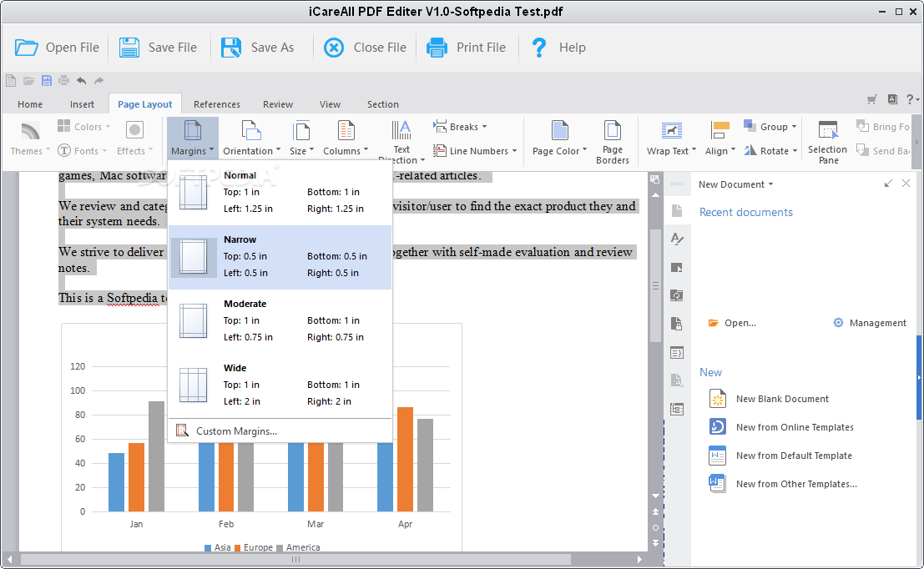Image resolution: width=924 pixels, height=569 pixels.
Task: Select the Moderate margins preset
Action: [x=280, y=321]
